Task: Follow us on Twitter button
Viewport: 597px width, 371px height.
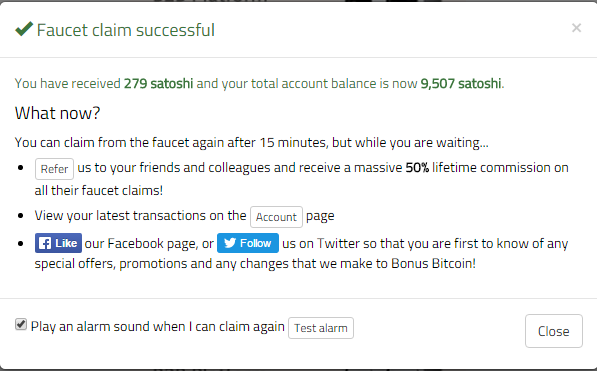Action: (x=247, y=243)
